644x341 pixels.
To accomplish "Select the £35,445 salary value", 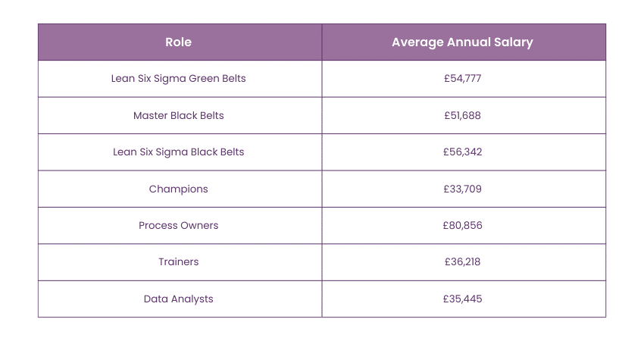I will [462, 299].
